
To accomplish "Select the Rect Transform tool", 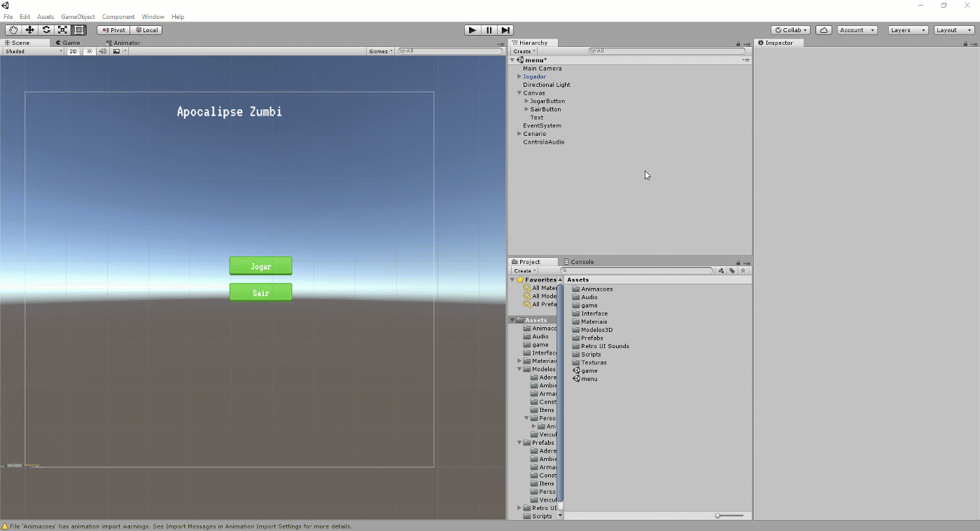I will point(79,30).
